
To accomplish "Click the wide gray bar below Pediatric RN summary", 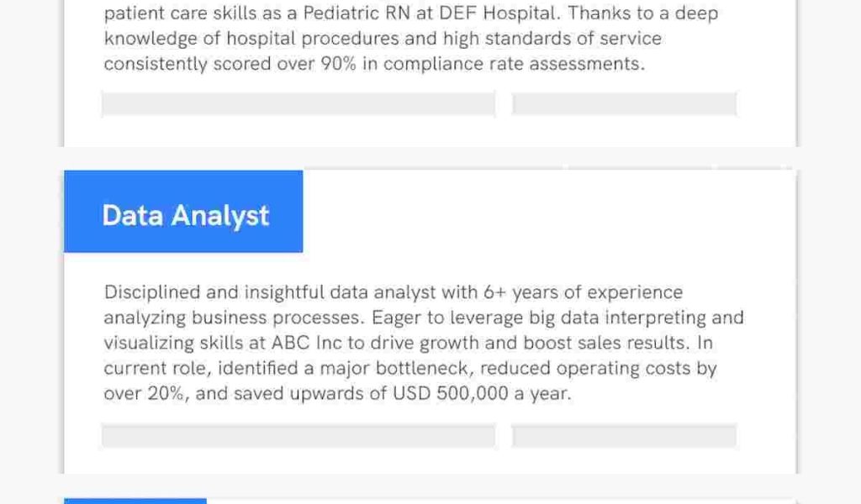I will 298,104.
